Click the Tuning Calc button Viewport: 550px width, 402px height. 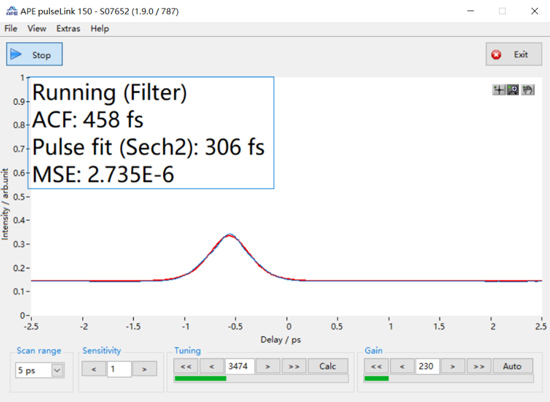click(x=328, y=366)
